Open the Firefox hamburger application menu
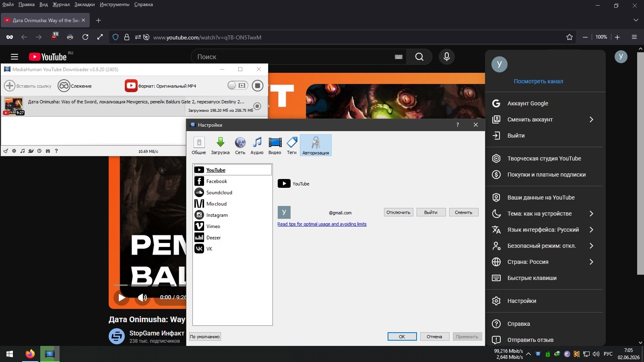Image resolution: width=644 pixels, height=362 pixels. click(x=634, y=37)
